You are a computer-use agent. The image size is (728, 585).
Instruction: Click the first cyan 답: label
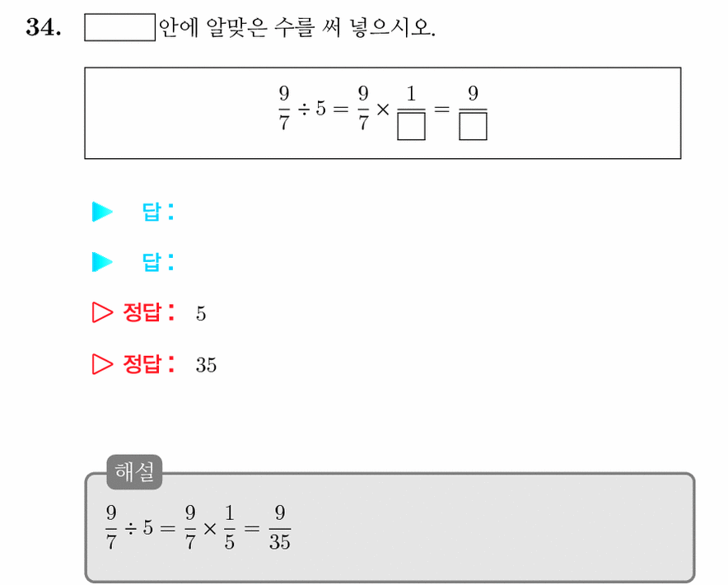[158, 212]
